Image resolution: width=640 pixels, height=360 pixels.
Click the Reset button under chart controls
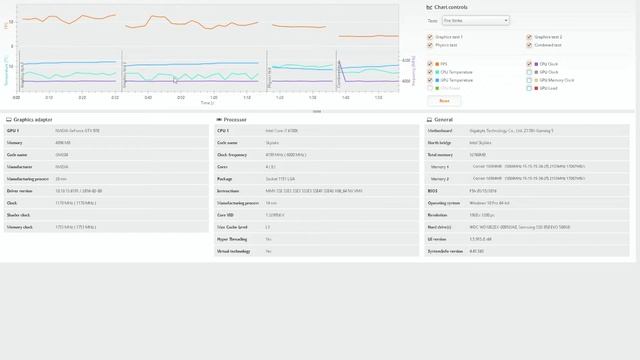point(444,101)
